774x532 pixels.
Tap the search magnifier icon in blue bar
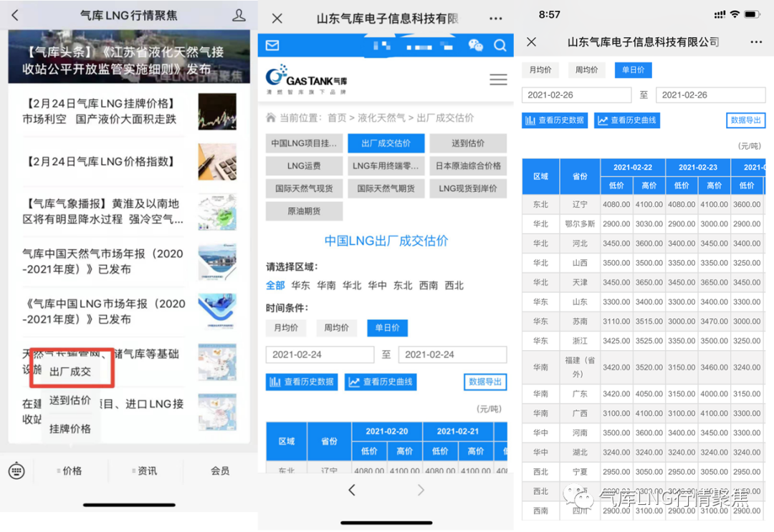pyautogui.click(x=500, y=45)
